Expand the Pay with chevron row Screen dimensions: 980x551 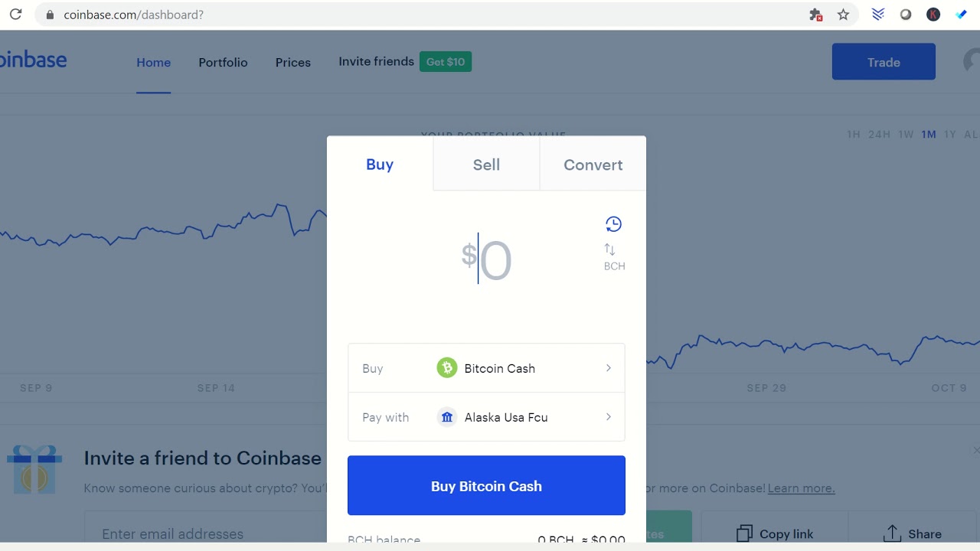tap(609, 417)
